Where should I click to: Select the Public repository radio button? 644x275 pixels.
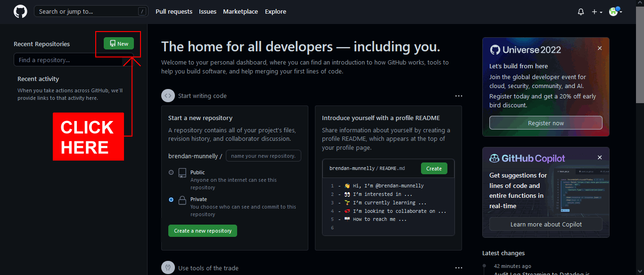coord(171,172)
